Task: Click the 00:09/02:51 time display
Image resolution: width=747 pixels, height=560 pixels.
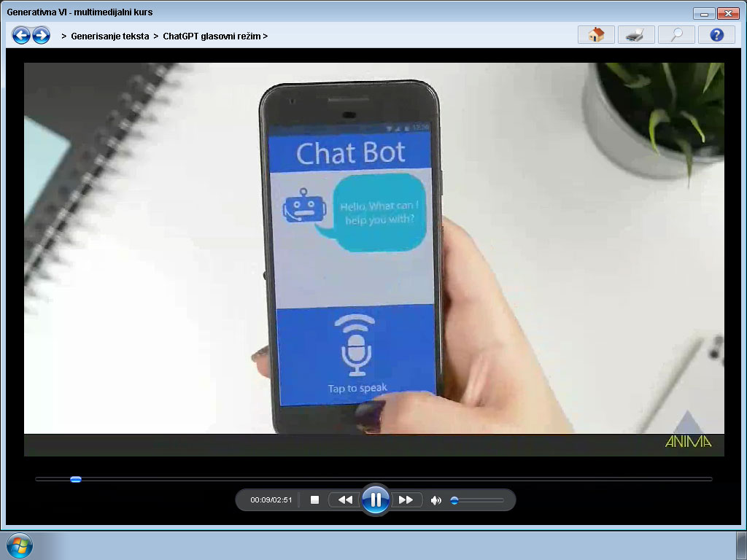Action: tap(271, 500)
